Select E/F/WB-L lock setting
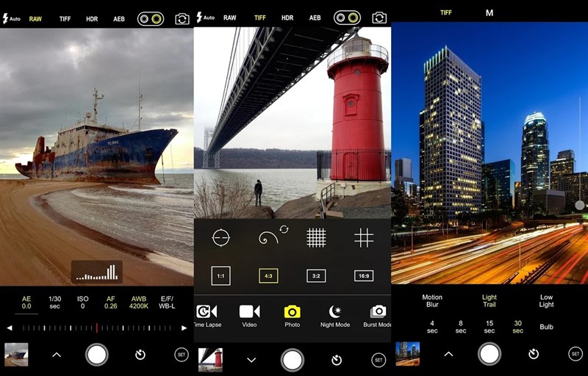Screen dimensions: 588x376 [167, 303]
